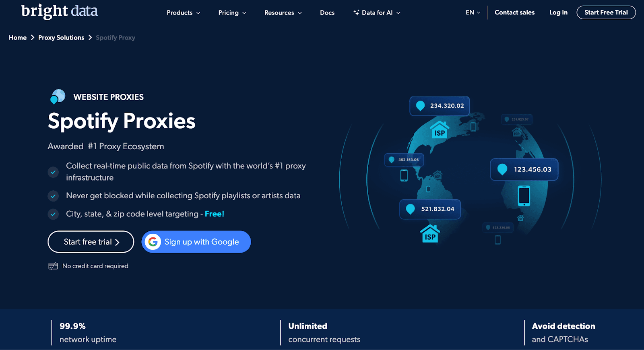Sign up with Google button
644x350 pixels.
[x=196, y=242]
